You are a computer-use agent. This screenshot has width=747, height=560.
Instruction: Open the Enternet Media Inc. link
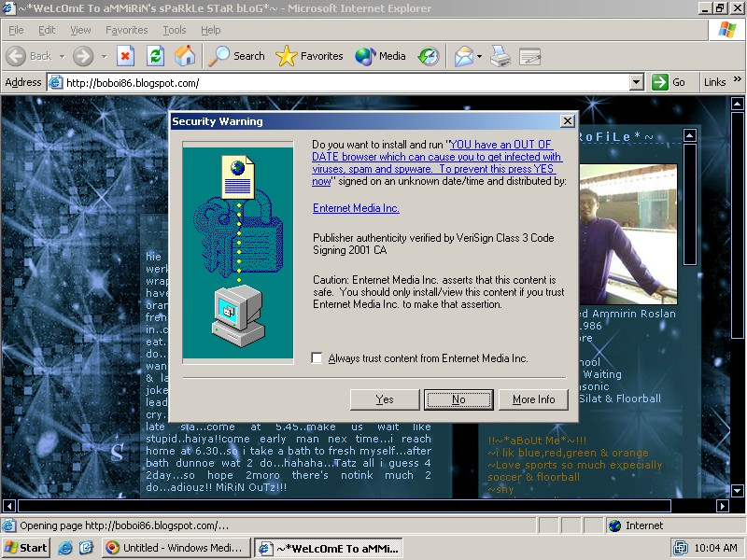(x=356, y=208)
